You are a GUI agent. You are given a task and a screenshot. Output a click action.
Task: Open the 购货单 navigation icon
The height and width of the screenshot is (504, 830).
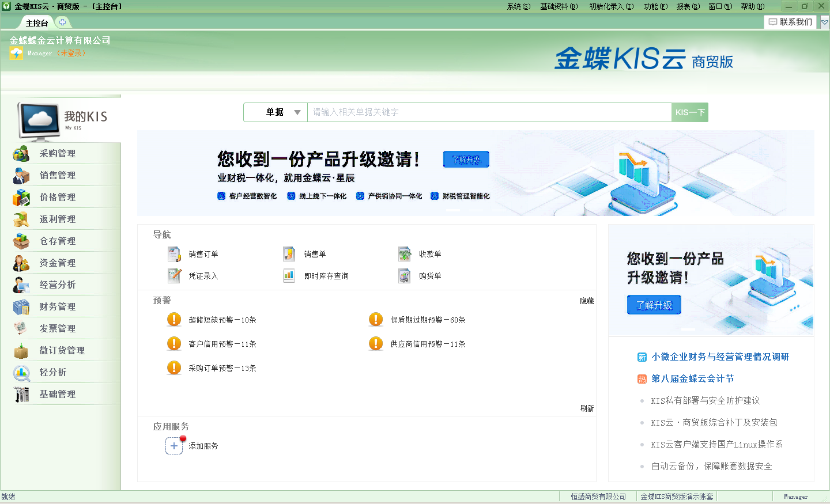(405, 276)
